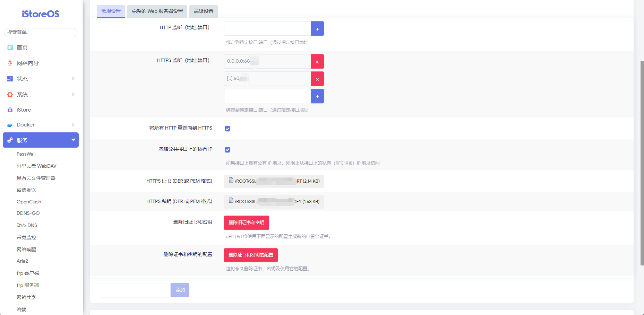644x315 pixels.
Task: Open the 完整的 Web 服务器设置 tab
Action: [x=157, y=11]
